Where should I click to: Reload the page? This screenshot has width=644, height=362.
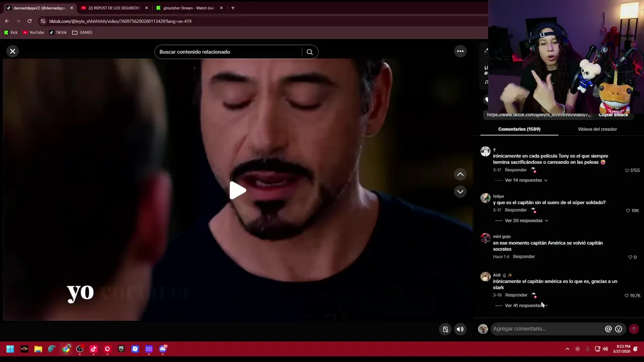tap(29, 21)
